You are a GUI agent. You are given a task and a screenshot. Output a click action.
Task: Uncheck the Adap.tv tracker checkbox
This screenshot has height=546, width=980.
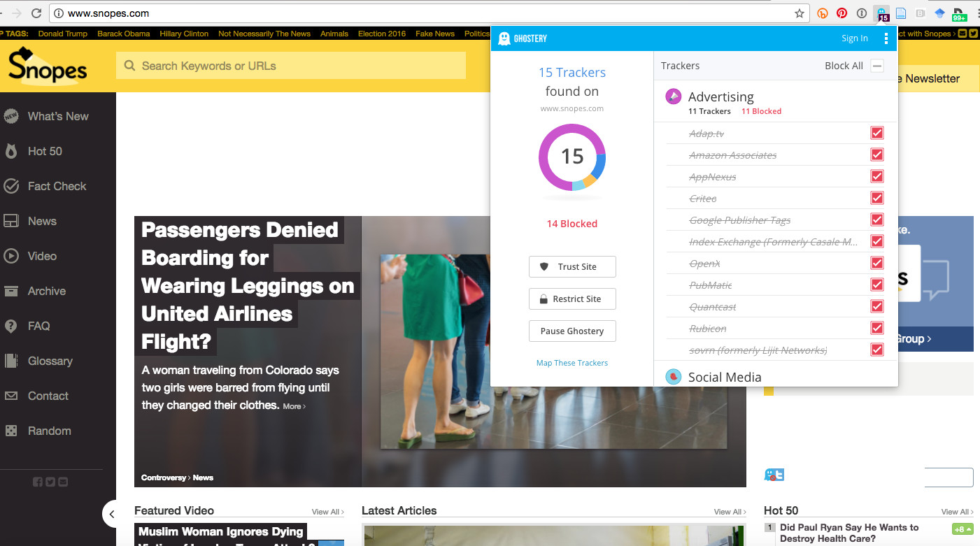point(876,133)
